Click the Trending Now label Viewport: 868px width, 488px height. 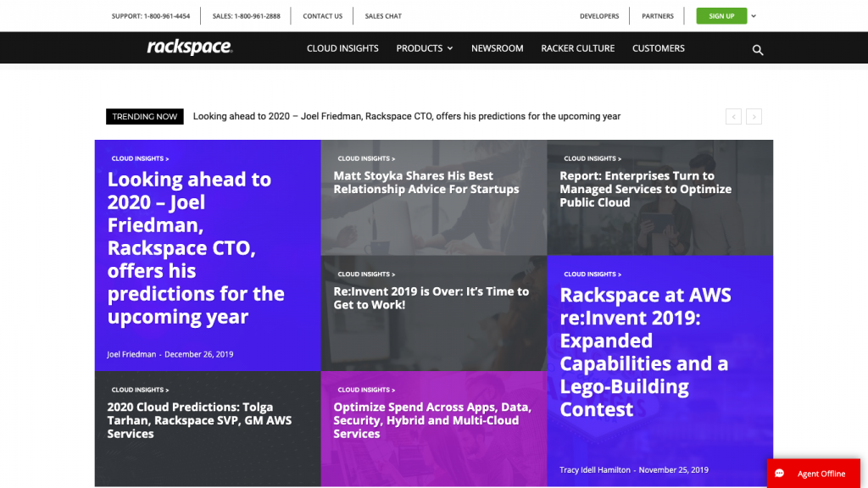[144, 116]
